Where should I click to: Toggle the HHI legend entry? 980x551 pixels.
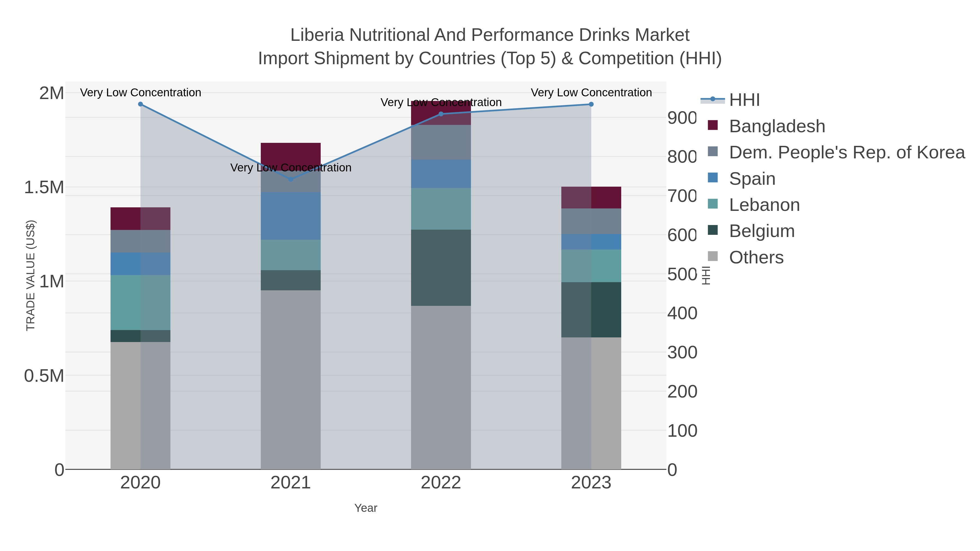730,100
